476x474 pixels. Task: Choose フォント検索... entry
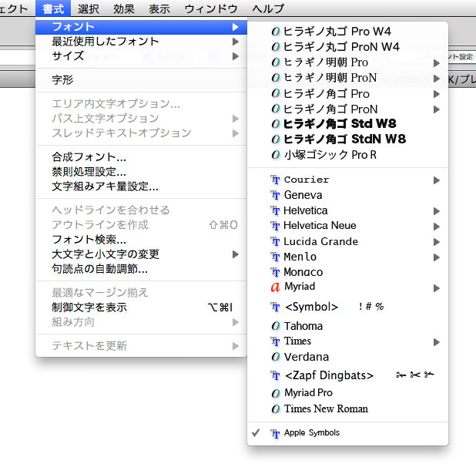[x=141, y=240]
